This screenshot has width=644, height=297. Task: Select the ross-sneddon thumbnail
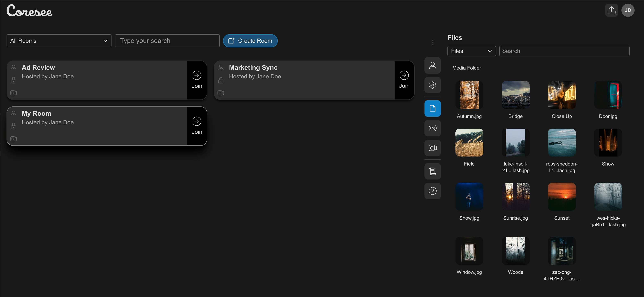pos(562,143)
